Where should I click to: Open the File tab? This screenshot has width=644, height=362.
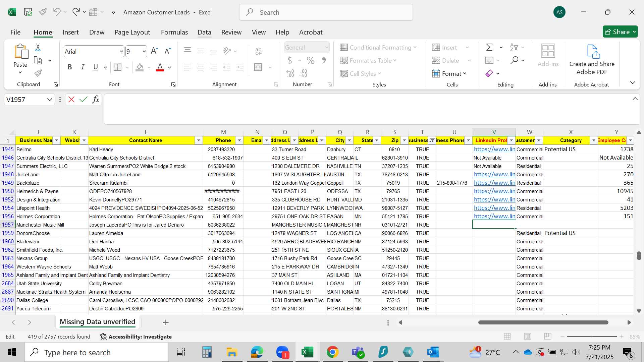click(x=15, y=32)
